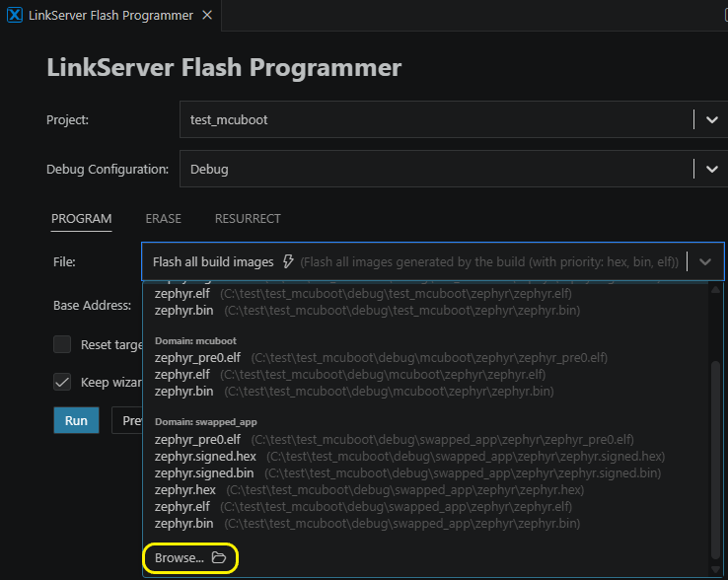
Task: Collapse the File dropdown chevron
Action: click(x=705, y=262)
